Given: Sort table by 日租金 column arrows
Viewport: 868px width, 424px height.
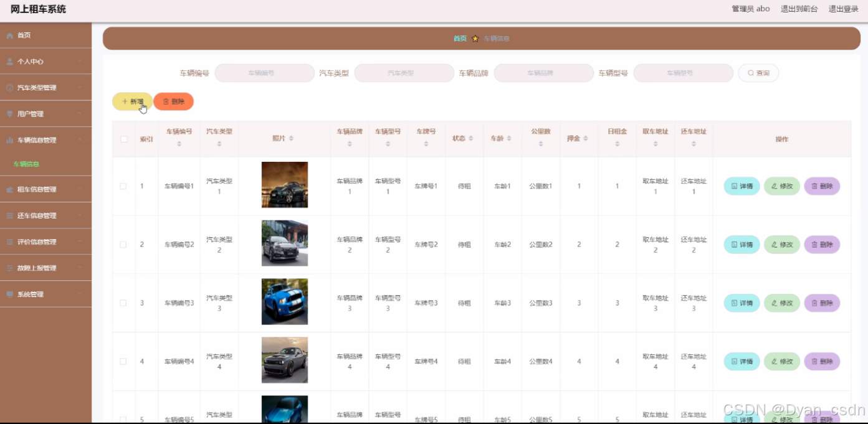Looking at the screenshot, I should point(618,144).
